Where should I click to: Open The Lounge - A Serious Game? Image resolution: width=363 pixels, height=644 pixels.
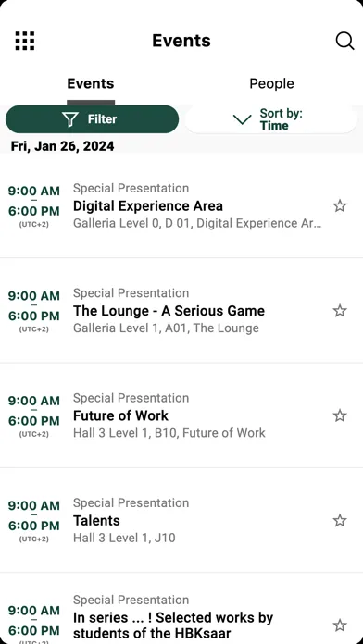click(x=169, y=311)
